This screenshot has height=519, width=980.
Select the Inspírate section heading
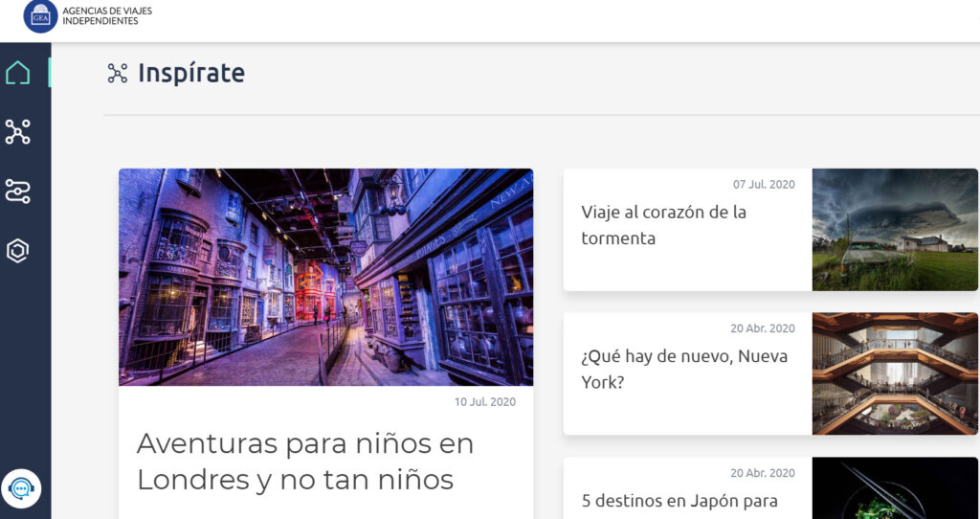tap(190, 73)
